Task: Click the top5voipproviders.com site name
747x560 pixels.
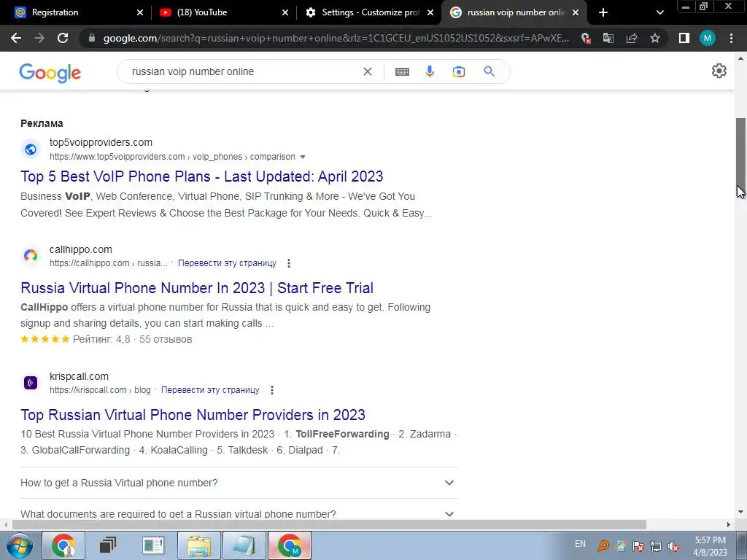Action: (x=101, y=142)
